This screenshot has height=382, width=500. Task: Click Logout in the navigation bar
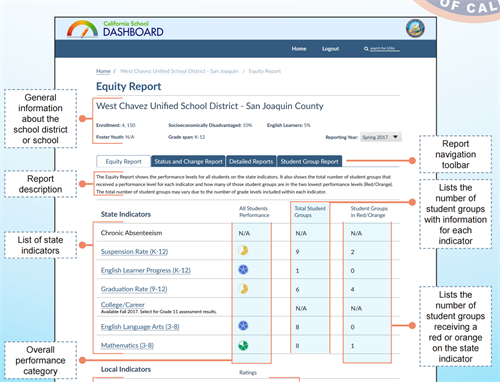tap(330, 49)
